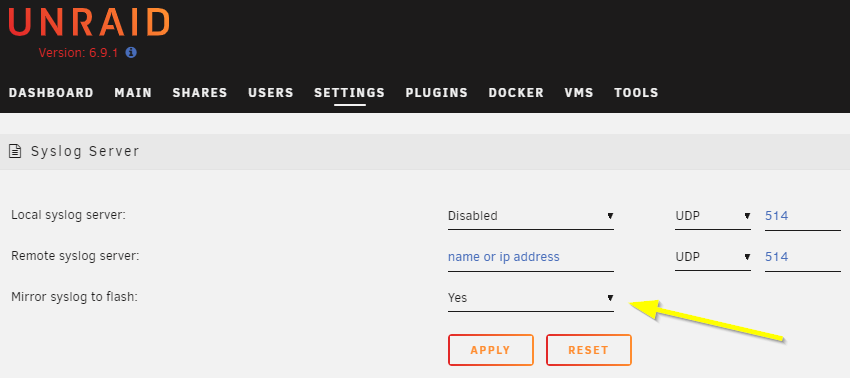Click the Syslog Server document icon
The width and height of the screenshot is (850, 378).
tap(15, 151)
